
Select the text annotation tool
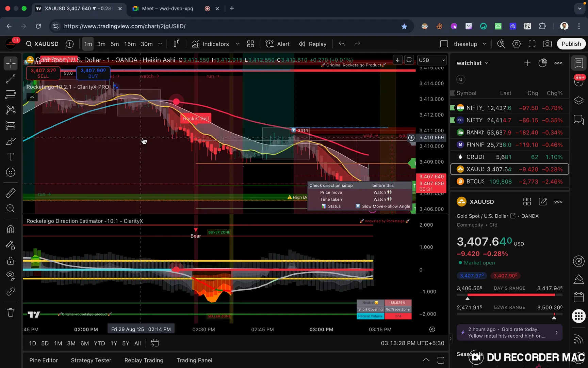point(11,157)
